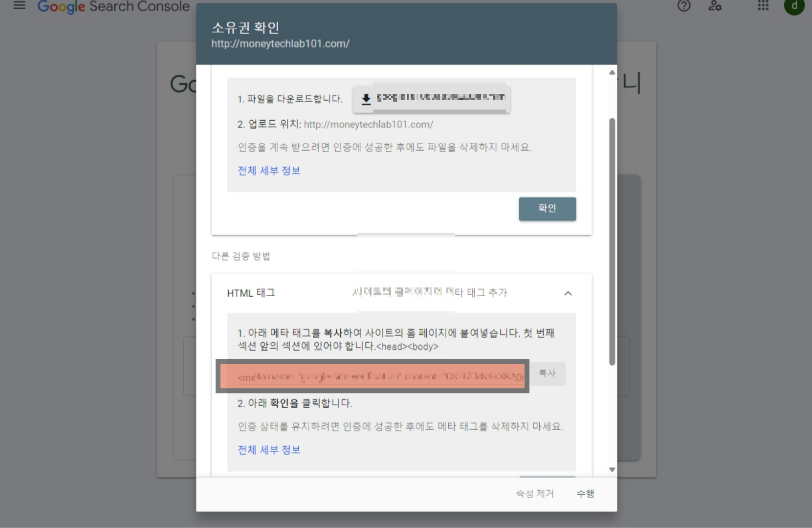Download the HTML verification file
This screenshot has height=528, width=812.
coord(432,99)
